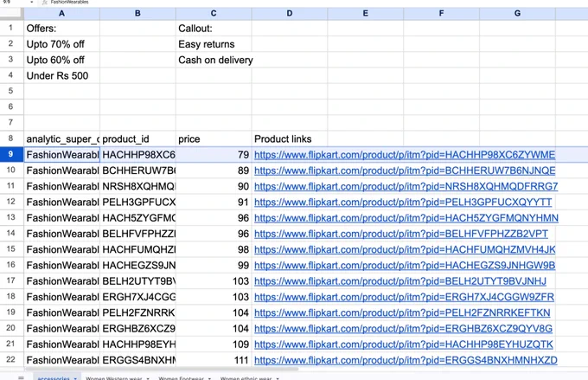Select row 1 header
The width and height of the screenshot is (588, 380).
pos(11,28)
